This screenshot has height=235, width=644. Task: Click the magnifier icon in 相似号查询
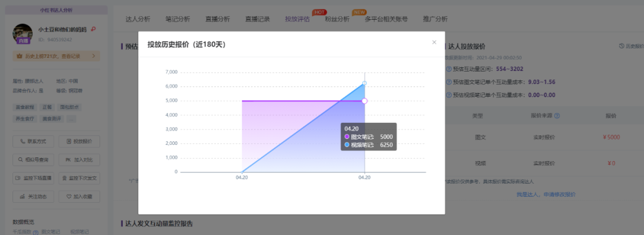click(20, 160)
